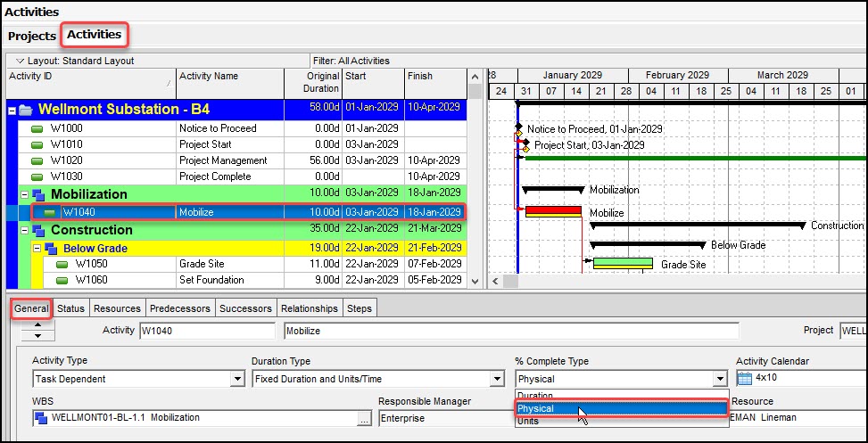Viewport: 868px width, 443px height.
Task: Click the Gantt horizontal scroll left arrow
Action: tap(495, 281)
